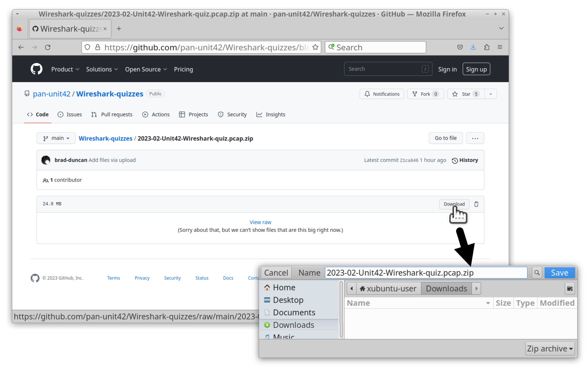Switch to the Pull requests tab
The width and height of the screenshot is (588, 368).
(x=112, y=114)
